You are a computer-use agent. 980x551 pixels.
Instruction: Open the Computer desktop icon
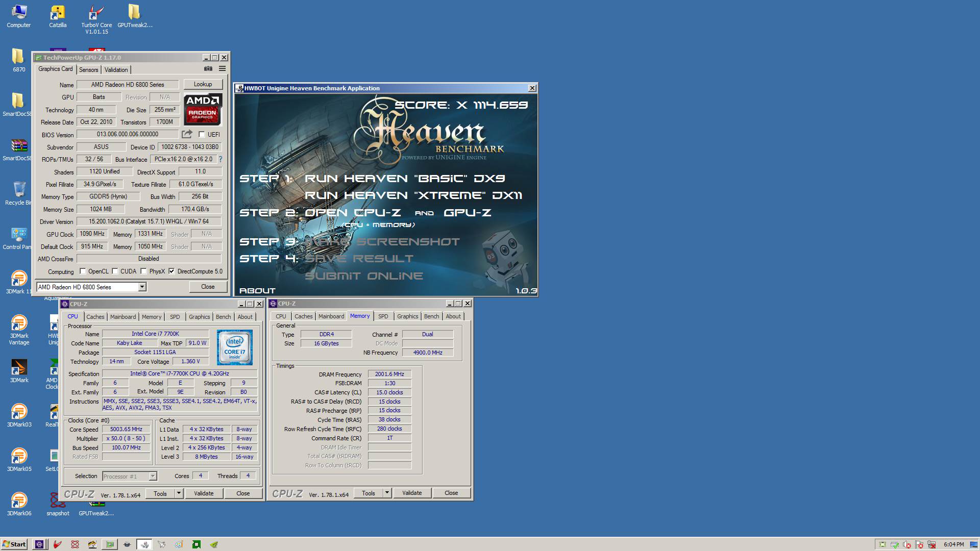point(19,17)
